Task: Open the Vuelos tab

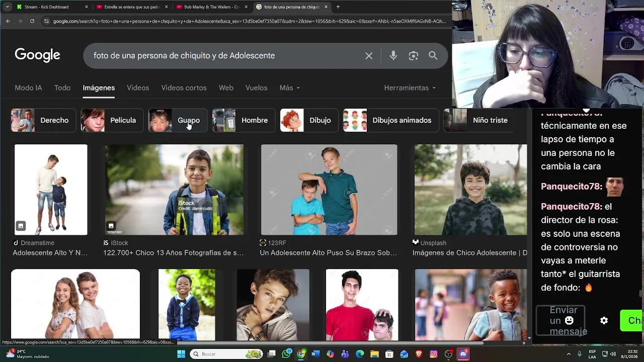Action: (256, 88)
